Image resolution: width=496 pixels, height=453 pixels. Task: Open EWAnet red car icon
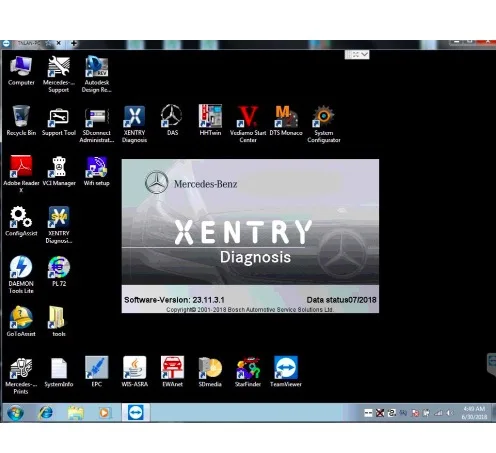(172, 371)
